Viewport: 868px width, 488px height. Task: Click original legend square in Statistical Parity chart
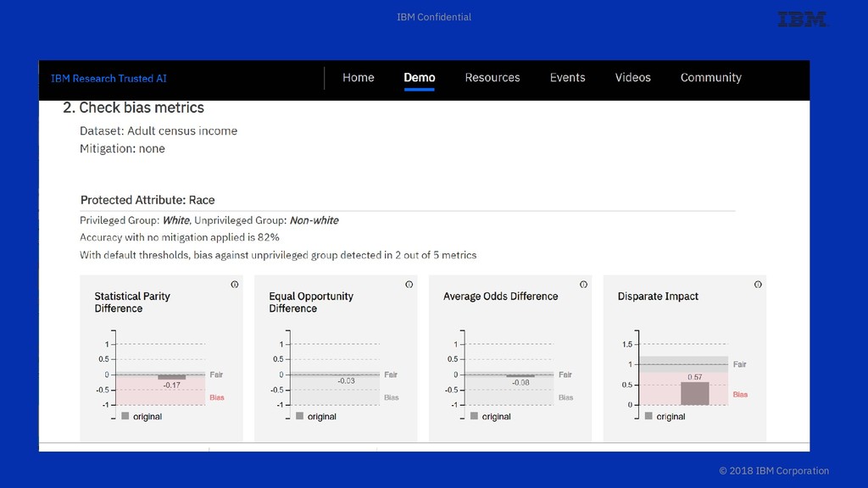click(125, 415)
